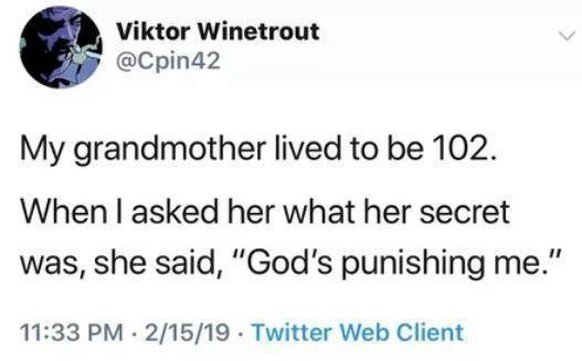Click the tweet options chevron arrow
This screenshot has width=582, height=361.
(567, 36)
